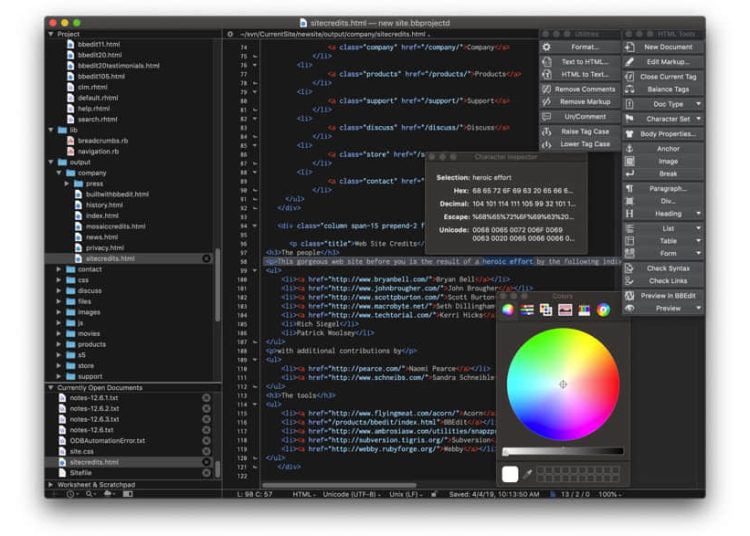Expand the Worksheet & Scratchpad section
This screenshot has width=750, height=536.
click(x=51, y=485)
